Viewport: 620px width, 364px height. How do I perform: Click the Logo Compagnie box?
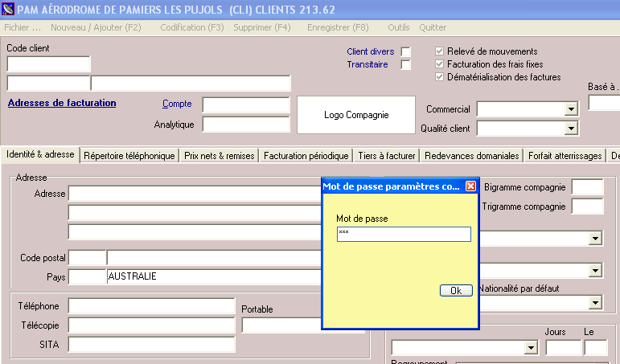point(356,115)
